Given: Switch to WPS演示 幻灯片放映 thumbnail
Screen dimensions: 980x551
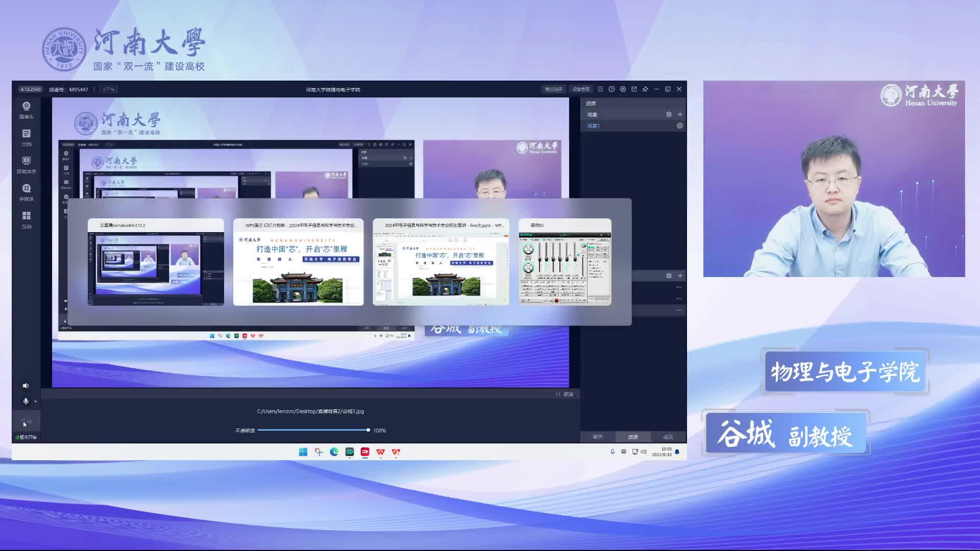Looking at the screenshot, I should coord(298,262).
